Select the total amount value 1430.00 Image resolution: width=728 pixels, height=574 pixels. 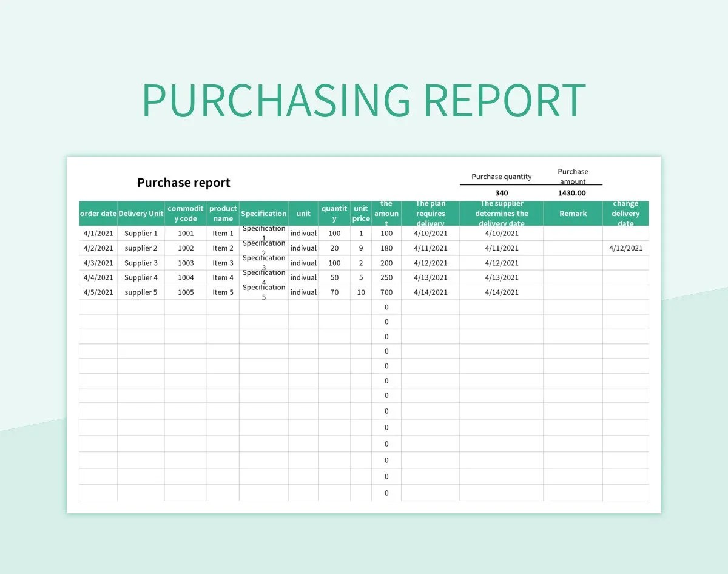(572, 193)
